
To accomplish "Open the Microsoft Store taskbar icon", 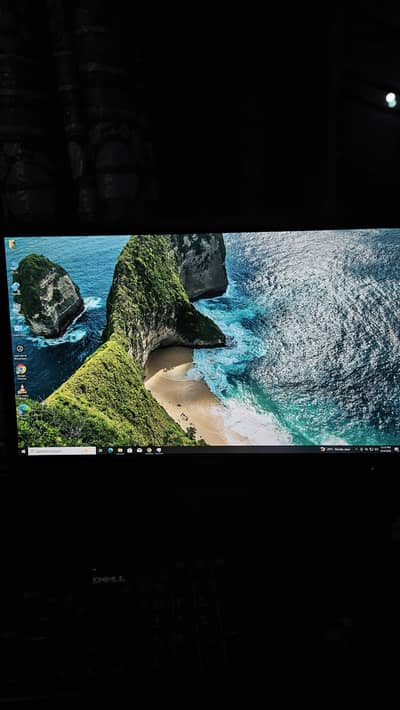I will coord(130,451).
